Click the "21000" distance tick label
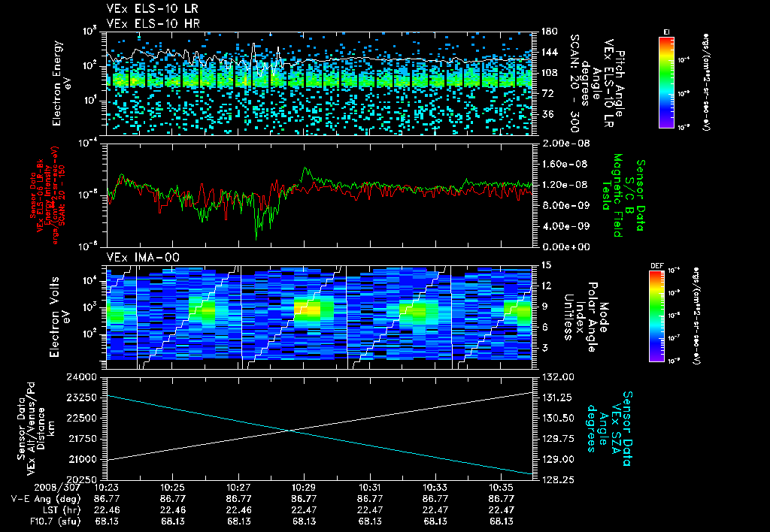Screen dimensions: 770x532 pos(83,459)
